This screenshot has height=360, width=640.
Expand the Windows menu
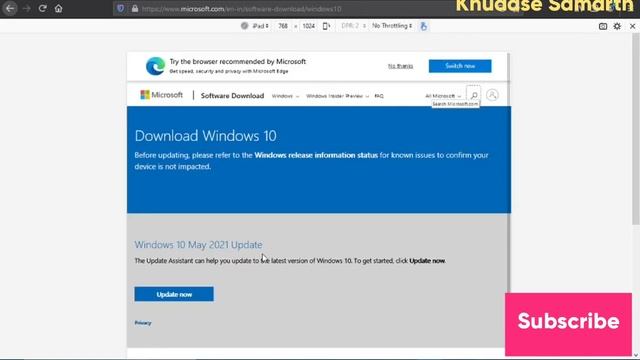click(x=285, y=96)
